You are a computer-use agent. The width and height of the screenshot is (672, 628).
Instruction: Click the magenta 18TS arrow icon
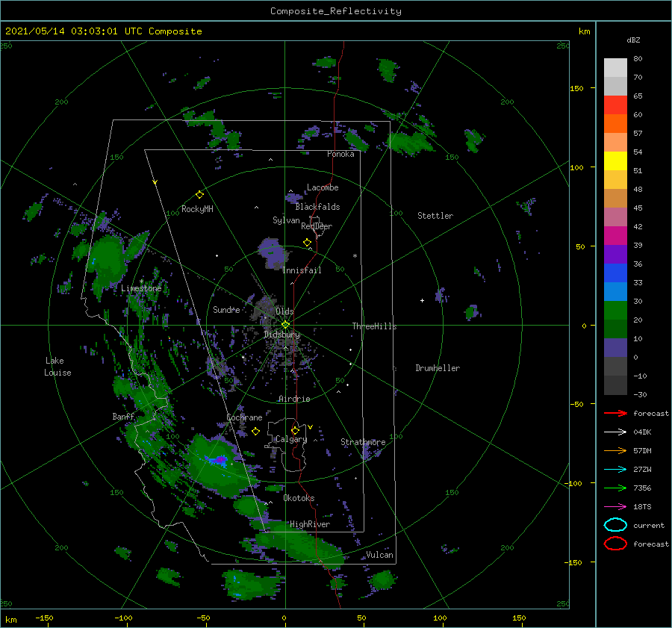point(615,507)
